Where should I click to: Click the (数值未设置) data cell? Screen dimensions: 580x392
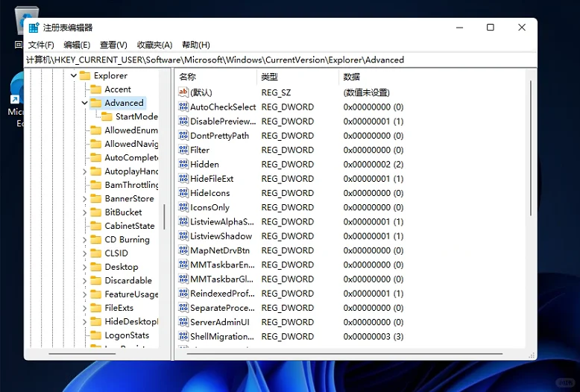[367, 92]
